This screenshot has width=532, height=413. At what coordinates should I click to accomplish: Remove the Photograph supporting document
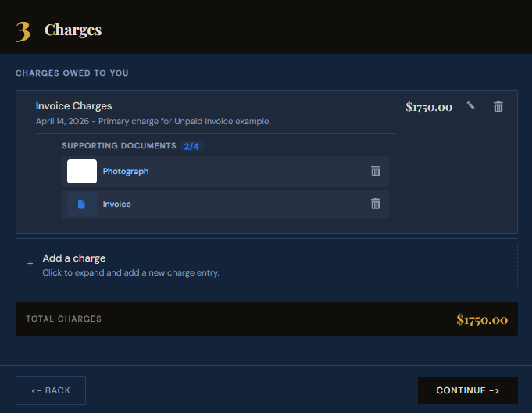click(x=376, y=171)
